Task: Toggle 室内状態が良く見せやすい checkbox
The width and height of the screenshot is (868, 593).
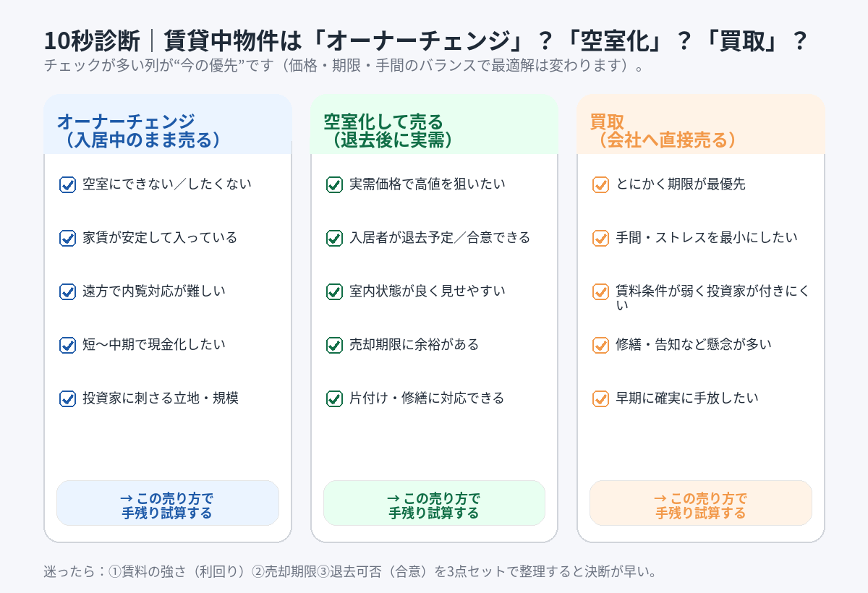Action: [x=334, y=292]
